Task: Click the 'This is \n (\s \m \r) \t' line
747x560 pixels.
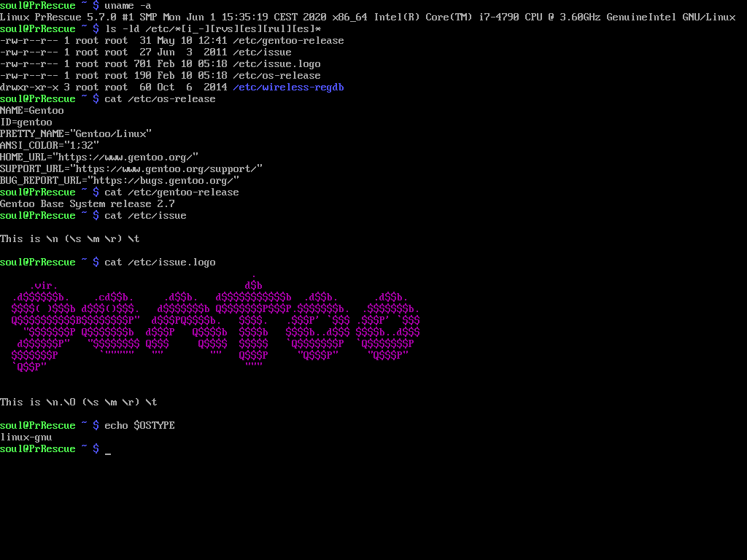Action: [x=70, y=239]
